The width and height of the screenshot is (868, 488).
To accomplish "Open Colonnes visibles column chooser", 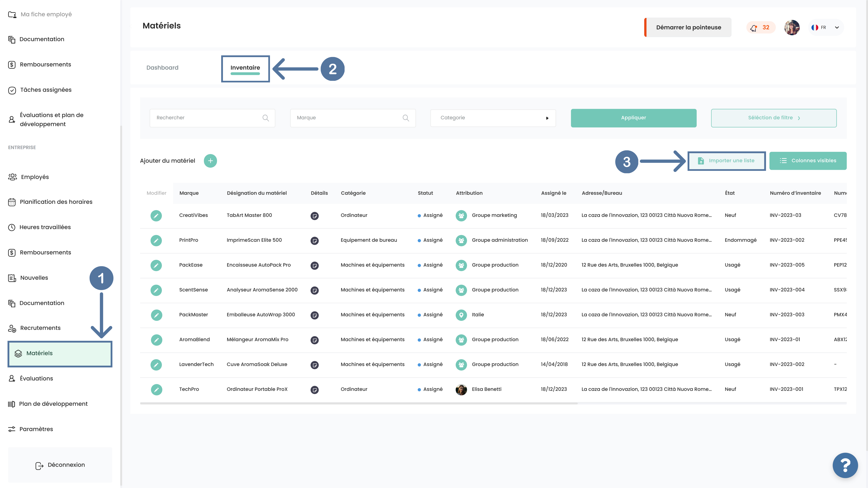I will click(808, 161).
